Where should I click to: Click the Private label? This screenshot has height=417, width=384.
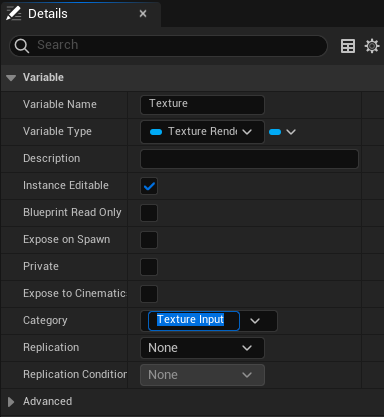41,266
